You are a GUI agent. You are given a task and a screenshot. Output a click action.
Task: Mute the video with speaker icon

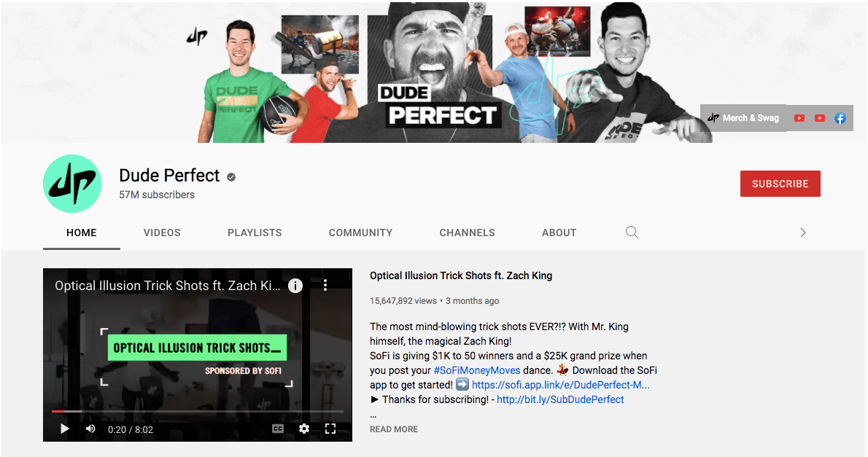click(x=90, y=429)
